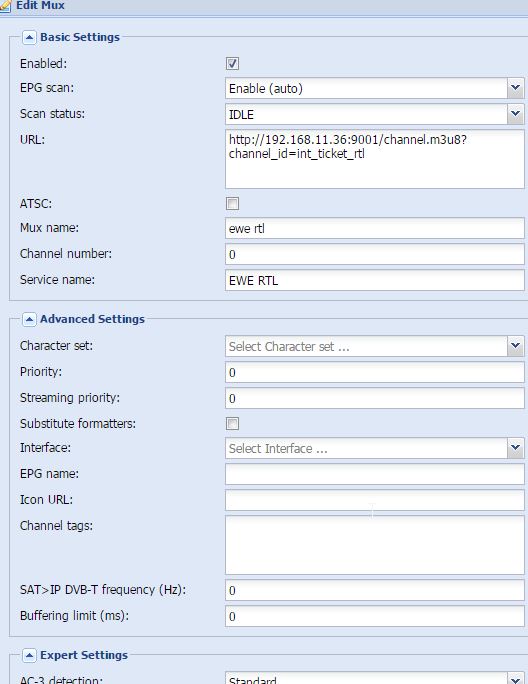Click the Channel number field

click(x=375, y=254)
